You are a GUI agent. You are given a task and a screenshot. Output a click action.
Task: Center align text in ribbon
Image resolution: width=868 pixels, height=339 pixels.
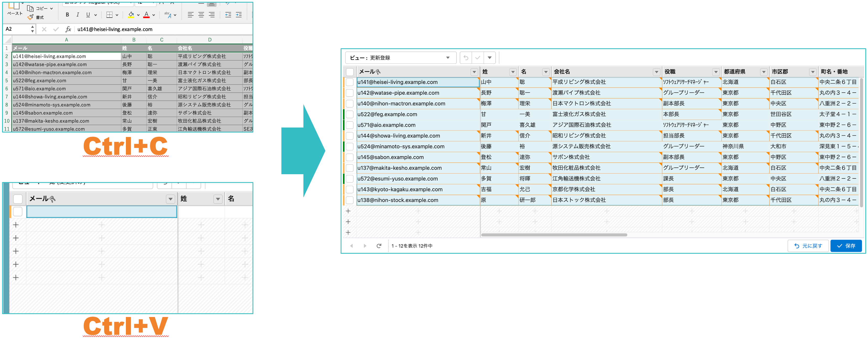pos(201,14)
